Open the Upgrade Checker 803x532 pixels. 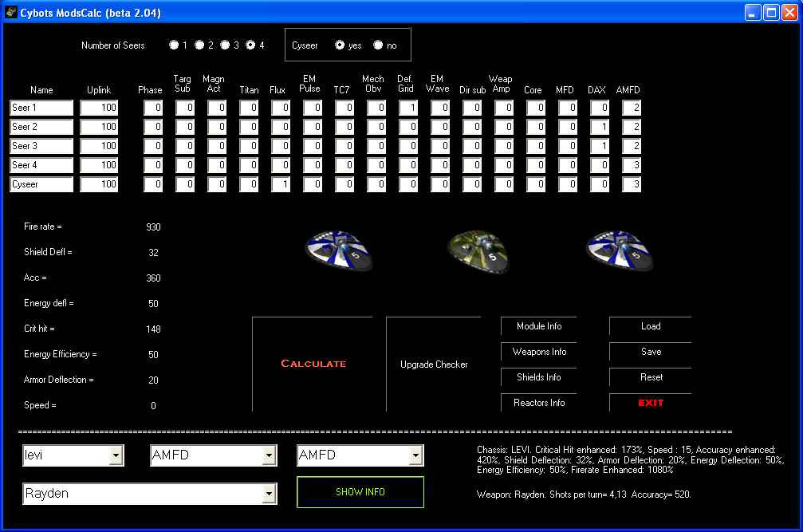click(x=434, y=365)
